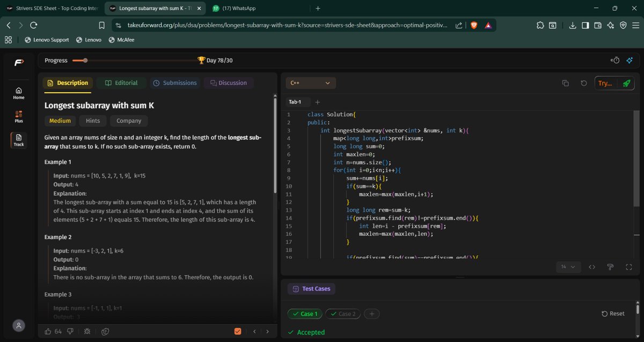Share this page using the share icon

click(x=459, y=25)
